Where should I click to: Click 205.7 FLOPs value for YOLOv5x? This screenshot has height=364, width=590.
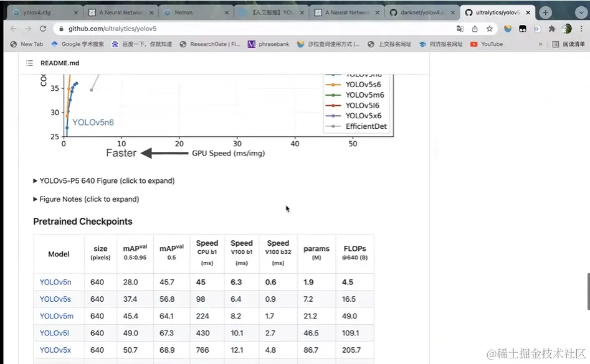[351, 350]
